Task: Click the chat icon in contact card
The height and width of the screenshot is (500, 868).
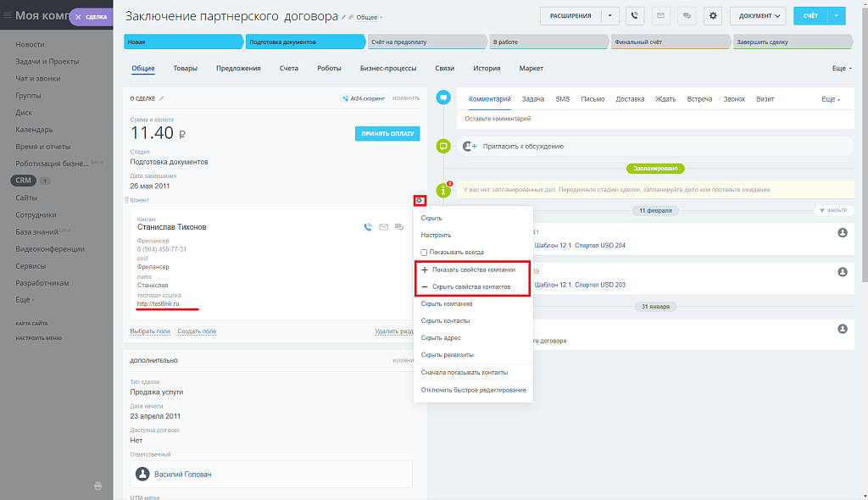Action: tap(399, 227)
